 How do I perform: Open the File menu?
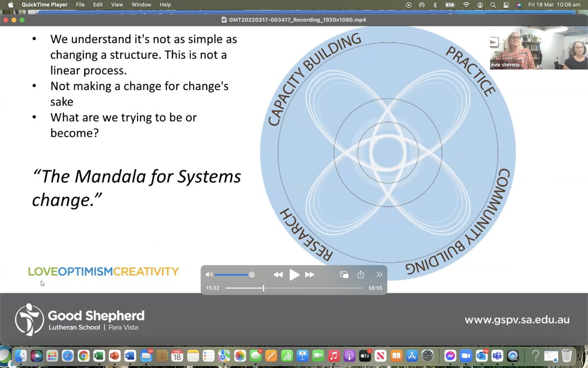pyautogui.click(x=80, y=5)
